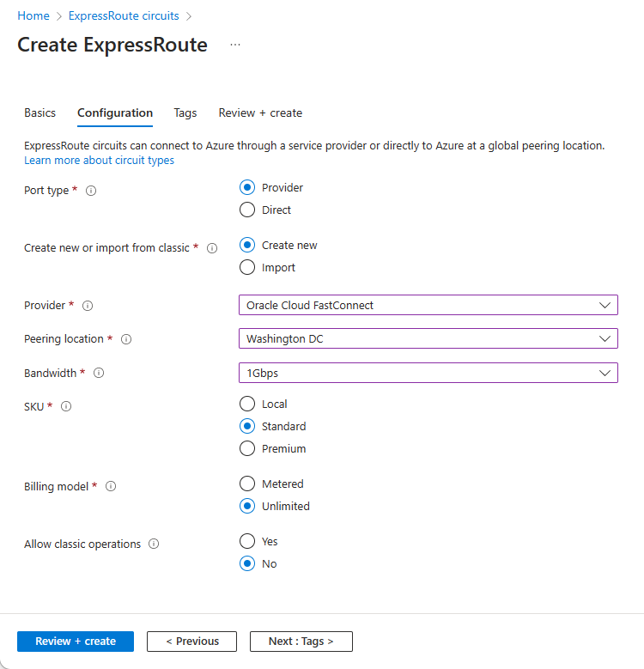
Task: Open the Peering location dropdown
Action: point(428,338)
